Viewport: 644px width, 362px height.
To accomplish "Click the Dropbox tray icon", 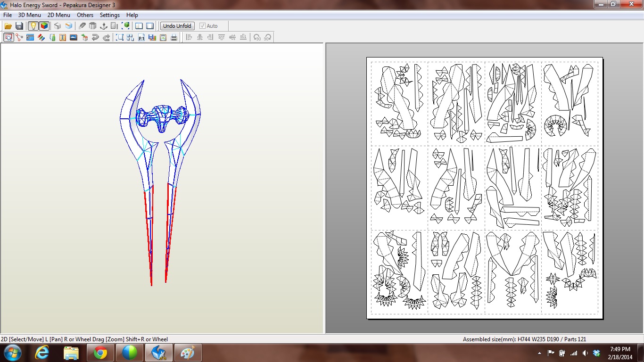I will pos(596,353).
